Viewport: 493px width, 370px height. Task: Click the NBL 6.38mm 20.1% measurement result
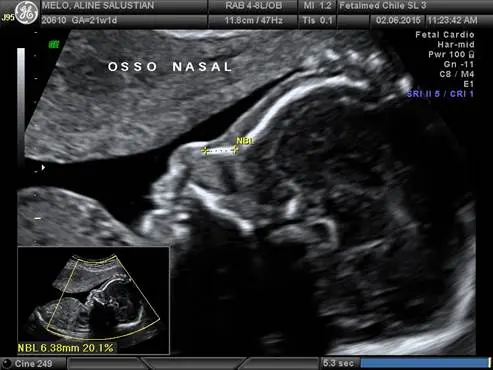[x=65, y=348]
